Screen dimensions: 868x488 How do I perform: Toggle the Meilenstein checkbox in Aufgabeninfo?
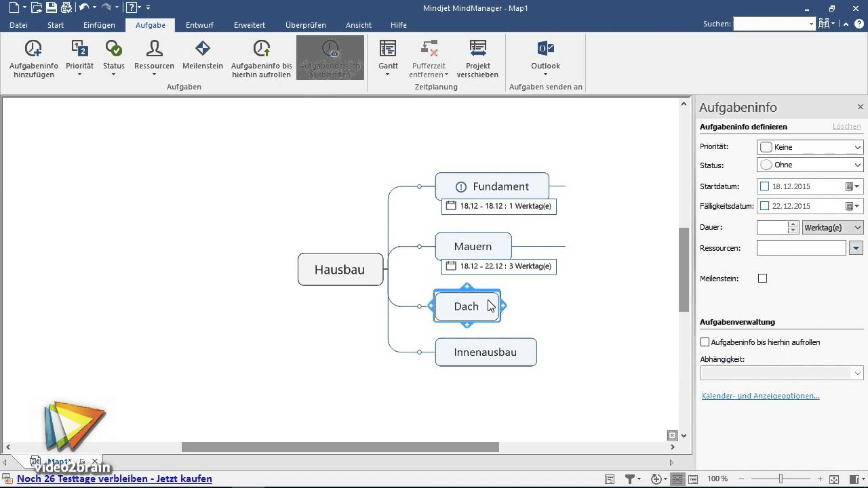[x=762, y=279]
